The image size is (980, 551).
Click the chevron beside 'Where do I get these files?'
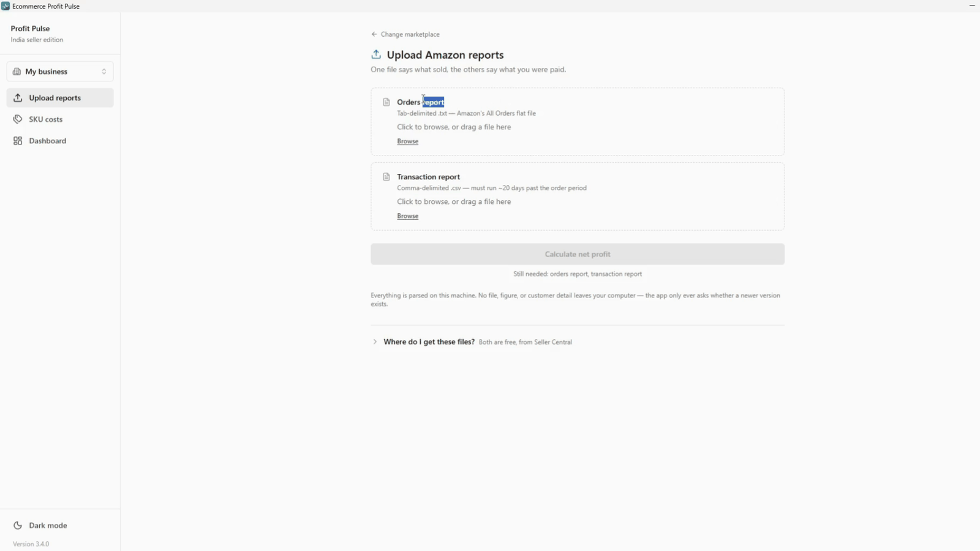(375, 342)
